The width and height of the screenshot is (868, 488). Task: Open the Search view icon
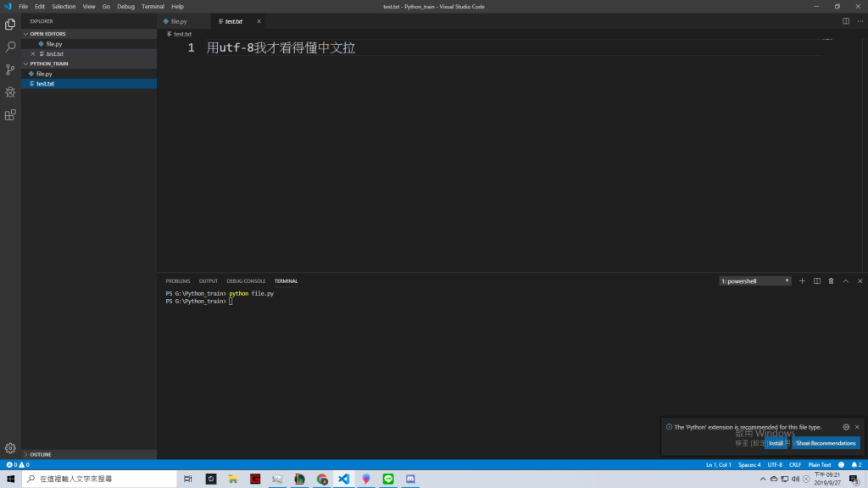tap(10, 47)
